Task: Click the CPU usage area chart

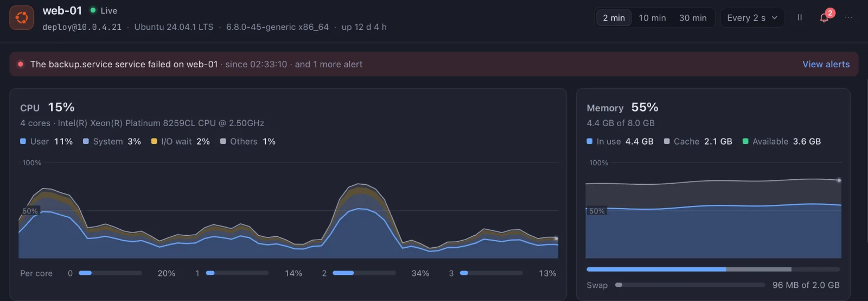Action: click(x=288, y=210)
